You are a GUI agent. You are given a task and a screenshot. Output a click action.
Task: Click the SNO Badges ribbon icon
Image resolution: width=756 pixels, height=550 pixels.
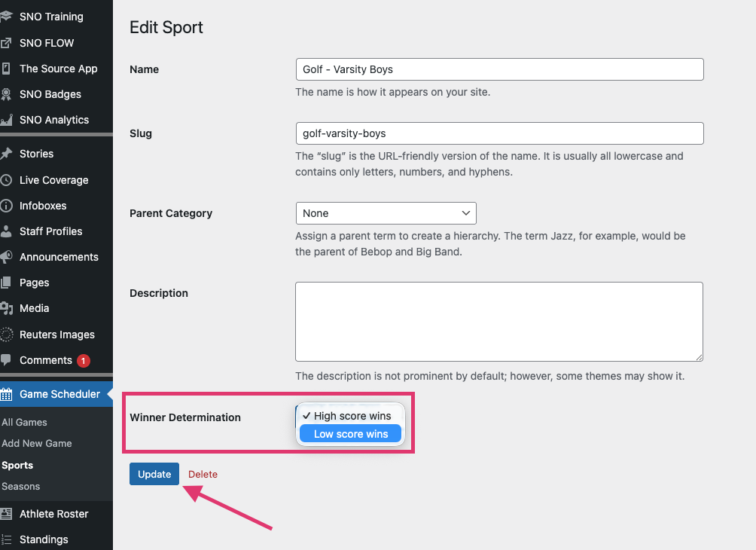(x=6, y=94)
